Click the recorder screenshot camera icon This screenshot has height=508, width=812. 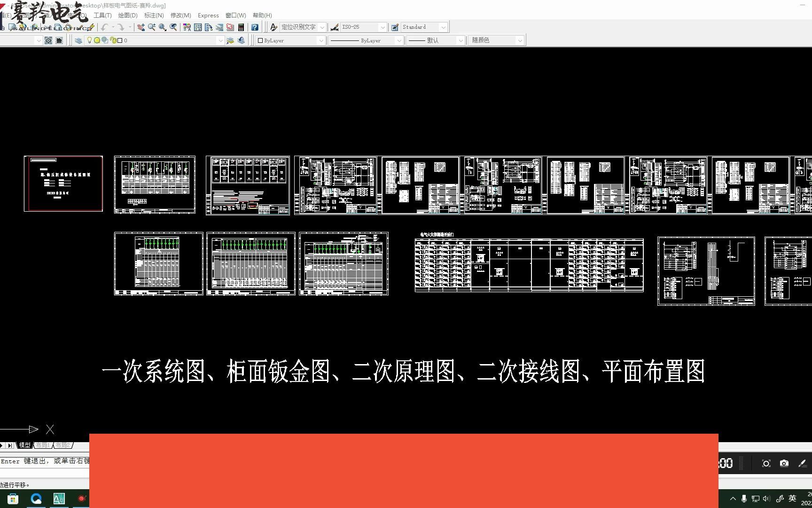pos(784,463)
